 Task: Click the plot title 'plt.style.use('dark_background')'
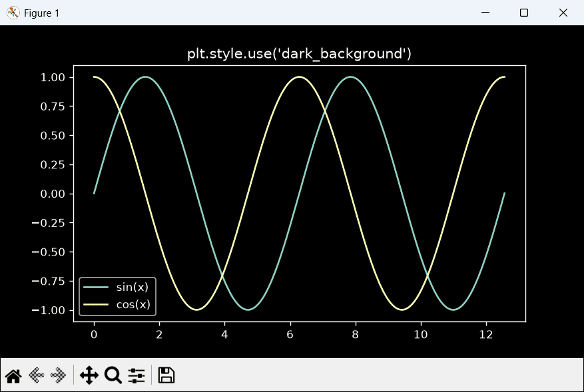(x=299, y=54)
